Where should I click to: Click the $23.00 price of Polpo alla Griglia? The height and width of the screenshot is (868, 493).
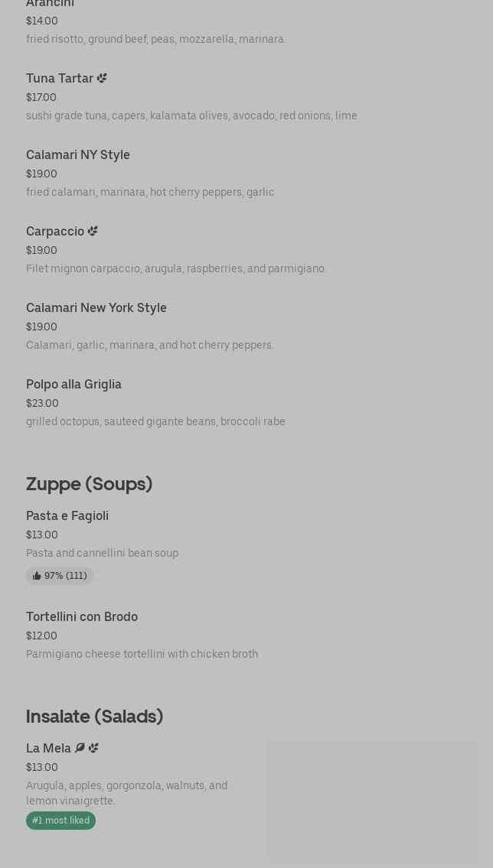click(x=42, y=403)
